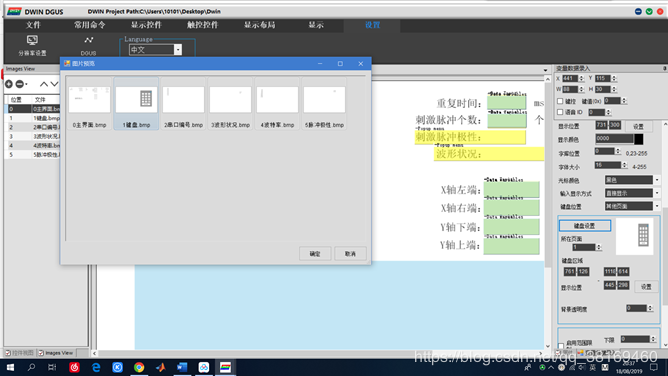Select the 刺激脉冲极性 yellow popup control on canvas
The image size is (668, 376).
point(470,137)
